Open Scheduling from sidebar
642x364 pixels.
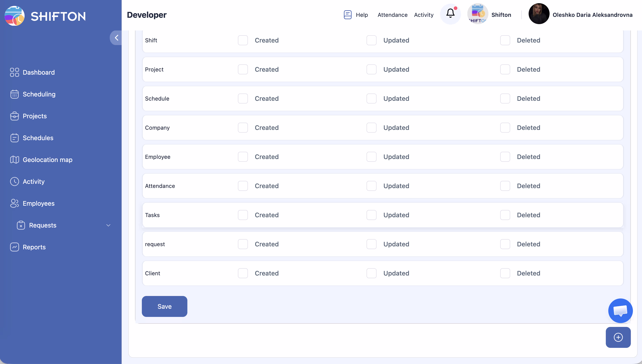click(39, 94)
